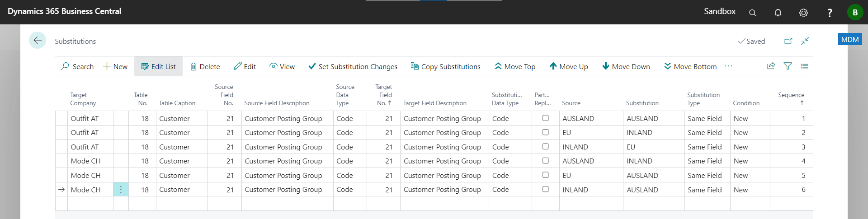This screenshot has width=868, height=219.
Task: Open row options for Mode CH row
Action: click(x=121, y=190)
